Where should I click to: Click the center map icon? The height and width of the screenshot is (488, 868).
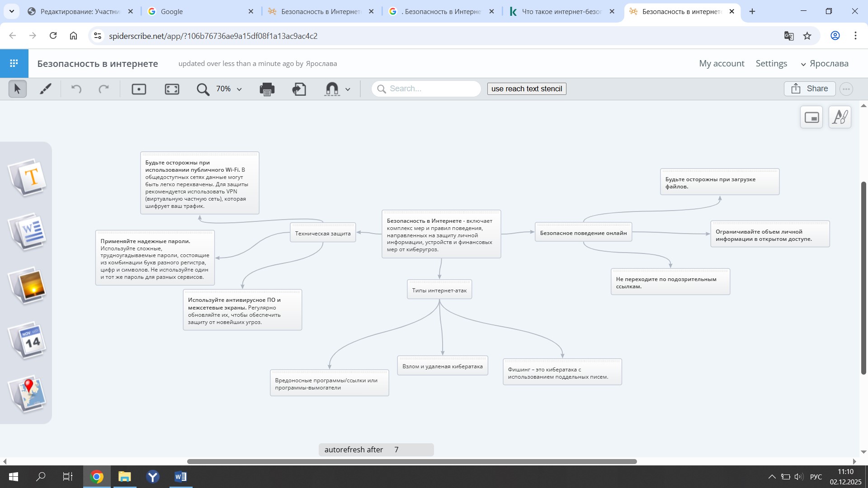[x=139, y=89]
